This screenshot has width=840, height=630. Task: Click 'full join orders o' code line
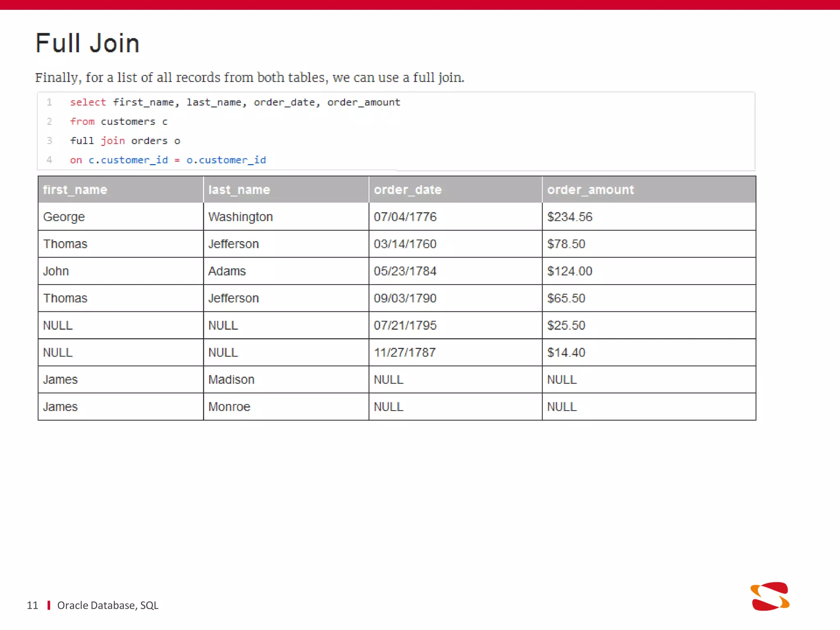tap(125, 141)
